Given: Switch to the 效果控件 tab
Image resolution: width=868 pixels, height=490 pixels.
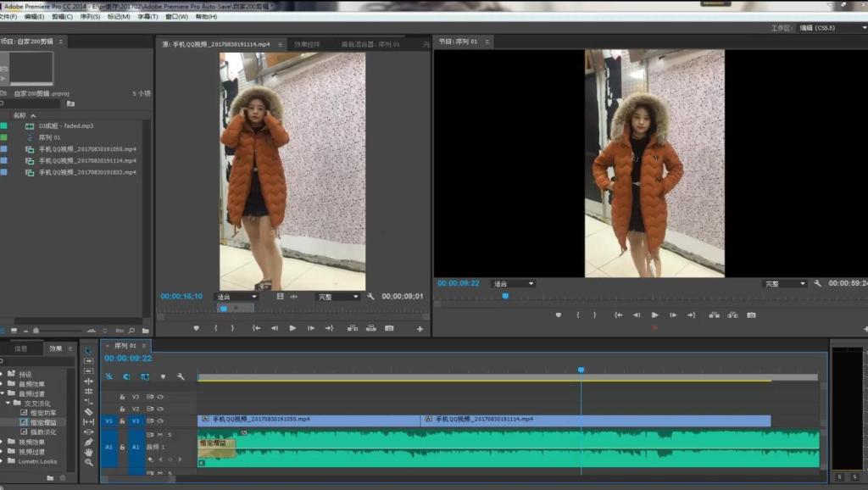Looking at the screenshot, I should coord(307,44).
